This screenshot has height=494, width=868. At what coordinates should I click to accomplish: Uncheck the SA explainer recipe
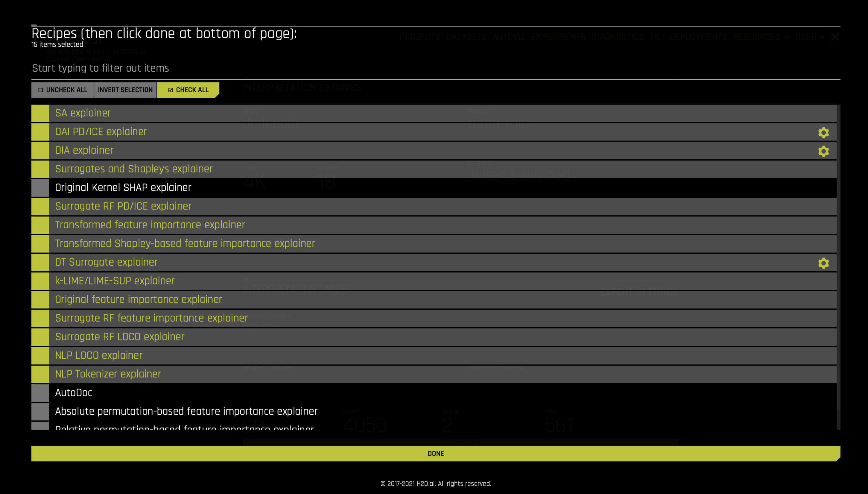(40, 113)
